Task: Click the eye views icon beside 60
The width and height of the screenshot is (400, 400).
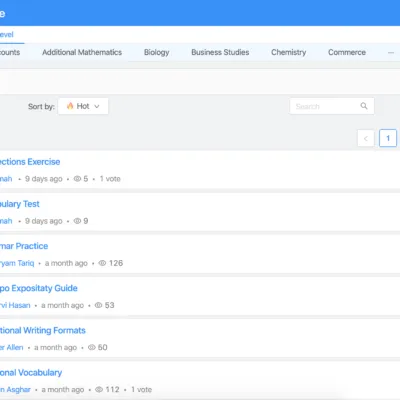Action: [x=92, y=347]
